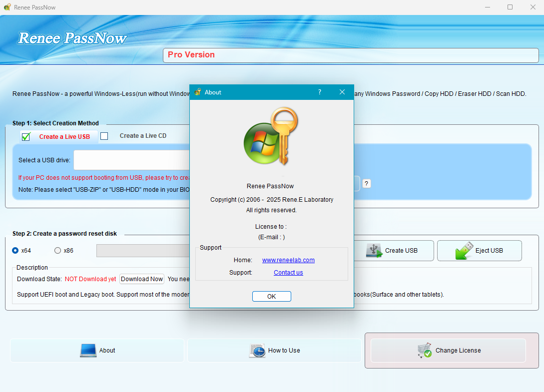Click the Copyright Rene.E Laboratory text
The width and height of the screenshot is (544, 392).
tap(272, 199)
